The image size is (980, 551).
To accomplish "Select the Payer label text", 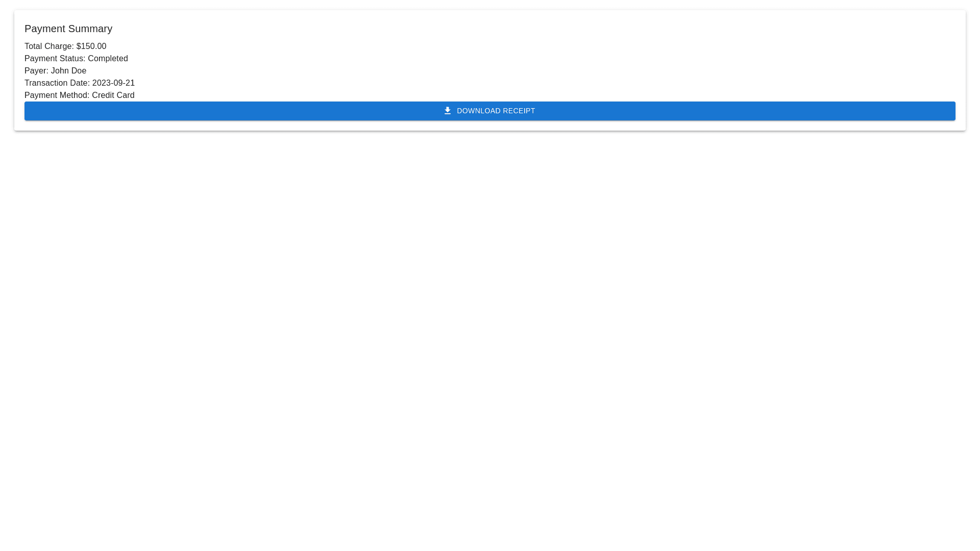I will coord(36,71).
